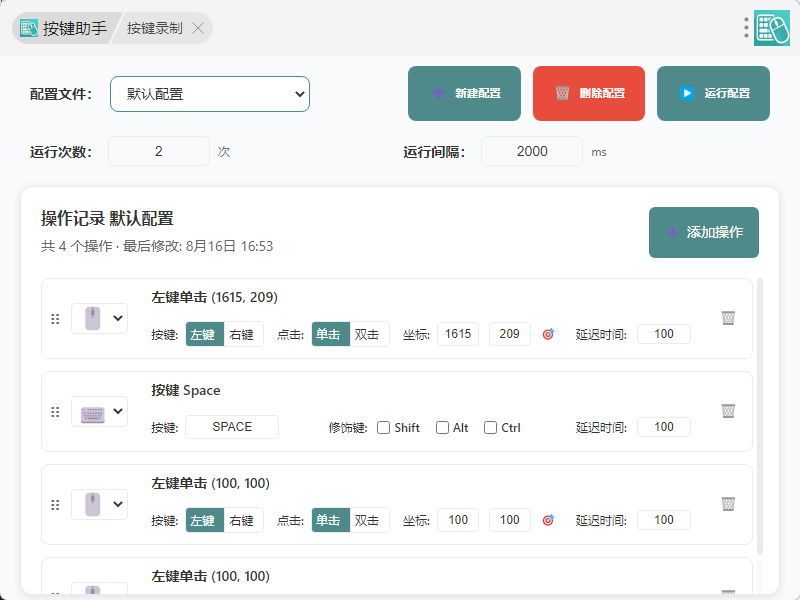Click the 添加操作 button
800x600 pixels.
(x=704, y=232)
